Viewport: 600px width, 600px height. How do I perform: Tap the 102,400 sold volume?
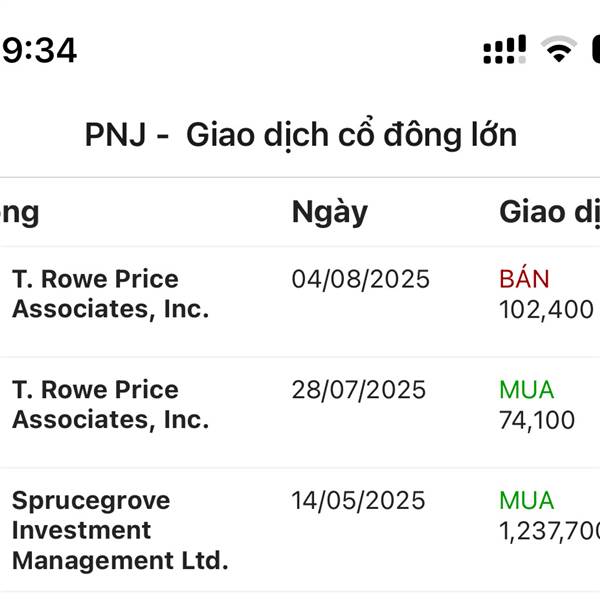coord(546,310)
